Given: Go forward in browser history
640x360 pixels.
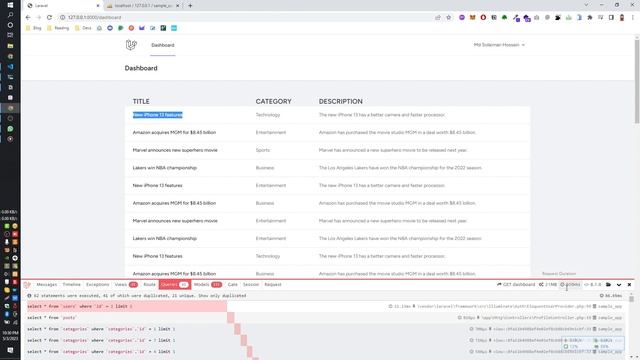Looking at the screenshot, I should 39,18.
